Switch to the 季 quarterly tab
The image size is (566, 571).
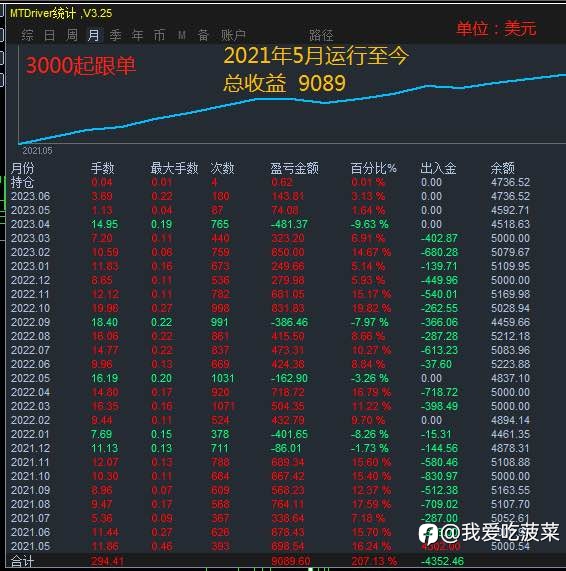115,35
